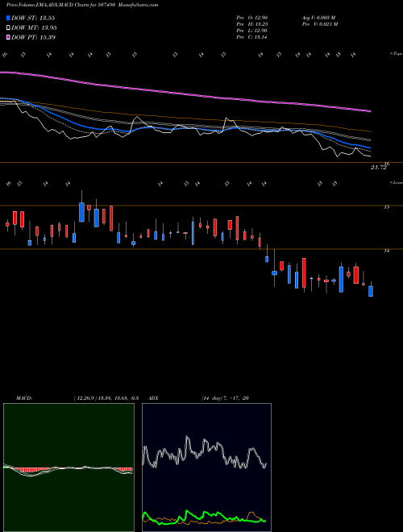The height and width of the screenshot is (532, 403).
Task: Select the 'DOW MT: 13.95' legend text
Action: 34,28
